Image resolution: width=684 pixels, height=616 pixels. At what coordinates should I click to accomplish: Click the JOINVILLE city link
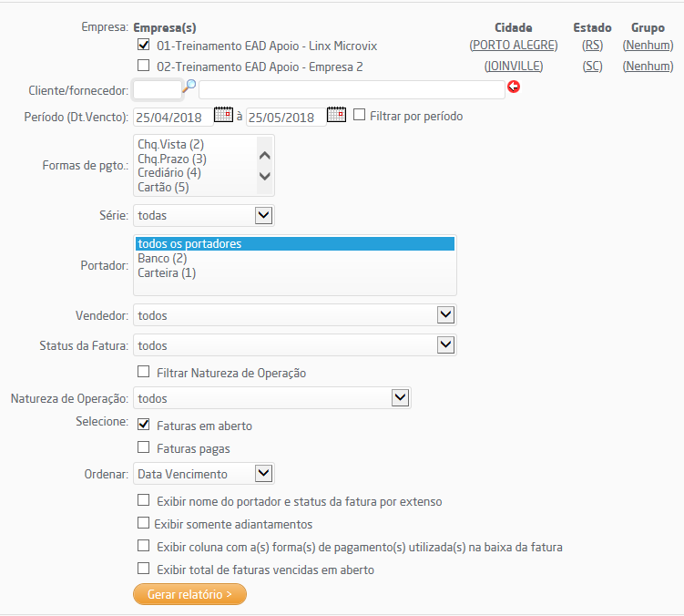[x=514, y=66]
